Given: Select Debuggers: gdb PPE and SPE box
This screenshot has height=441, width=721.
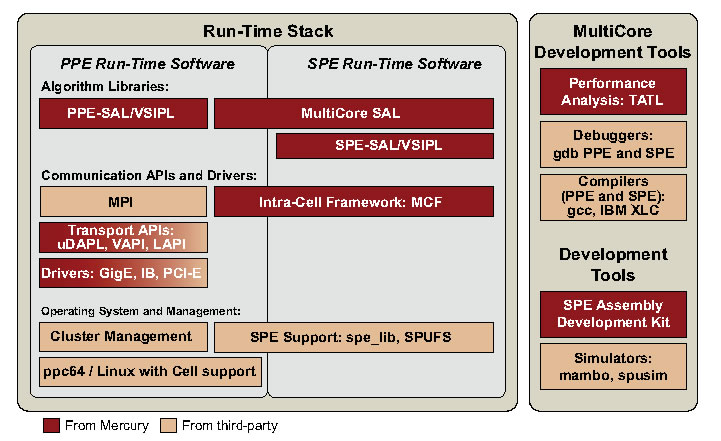Looking at the screenshot, I should [x=613, y=144].
